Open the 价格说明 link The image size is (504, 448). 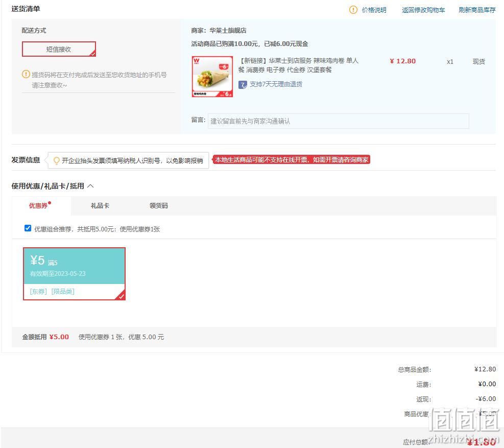[374, 10]
